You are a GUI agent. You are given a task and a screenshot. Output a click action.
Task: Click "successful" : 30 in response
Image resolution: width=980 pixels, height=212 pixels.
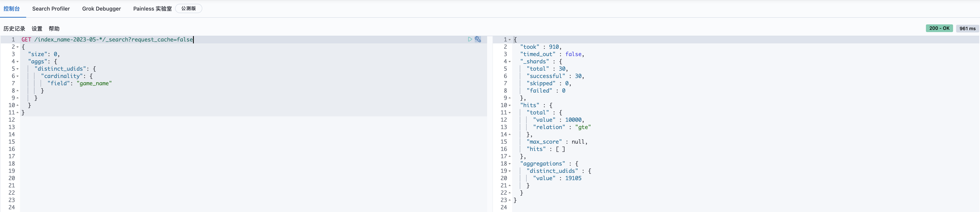(555, 76)
